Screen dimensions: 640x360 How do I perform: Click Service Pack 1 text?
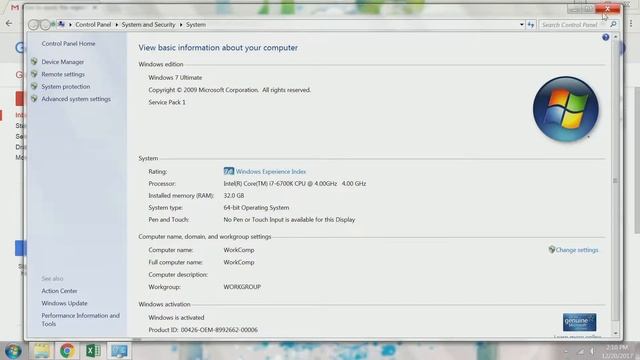[167, 102]
